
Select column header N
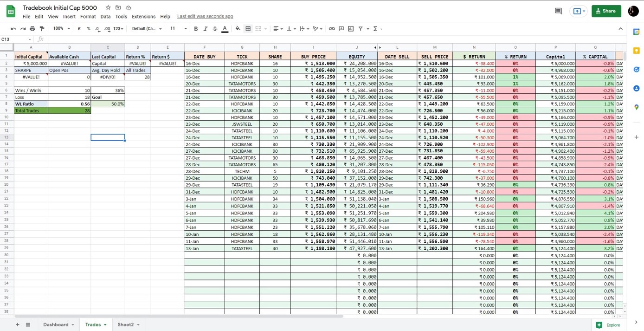(474, 47)
